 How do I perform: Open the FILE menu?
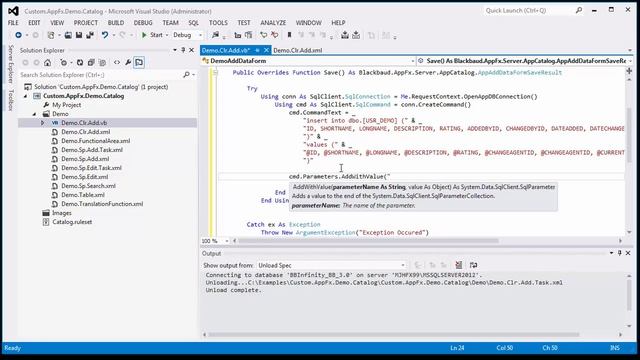(x=13, y=23)
